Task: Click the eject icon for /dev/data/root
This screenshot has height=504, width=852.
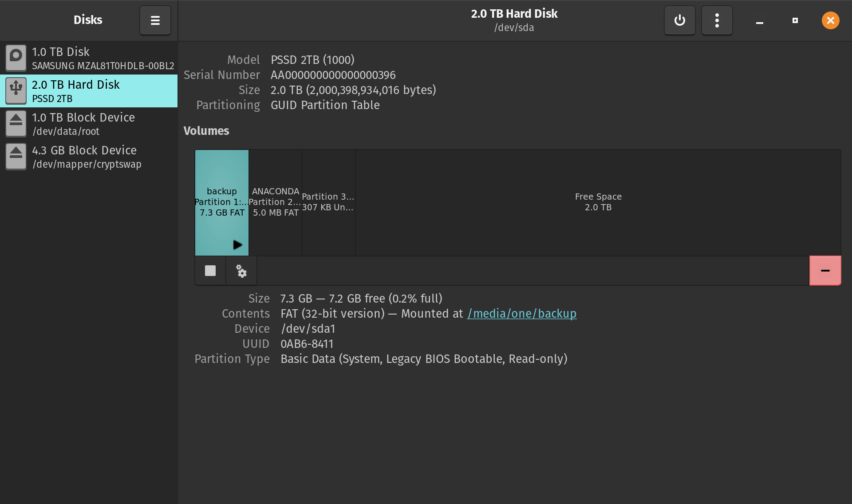Action: click(16, 124)
